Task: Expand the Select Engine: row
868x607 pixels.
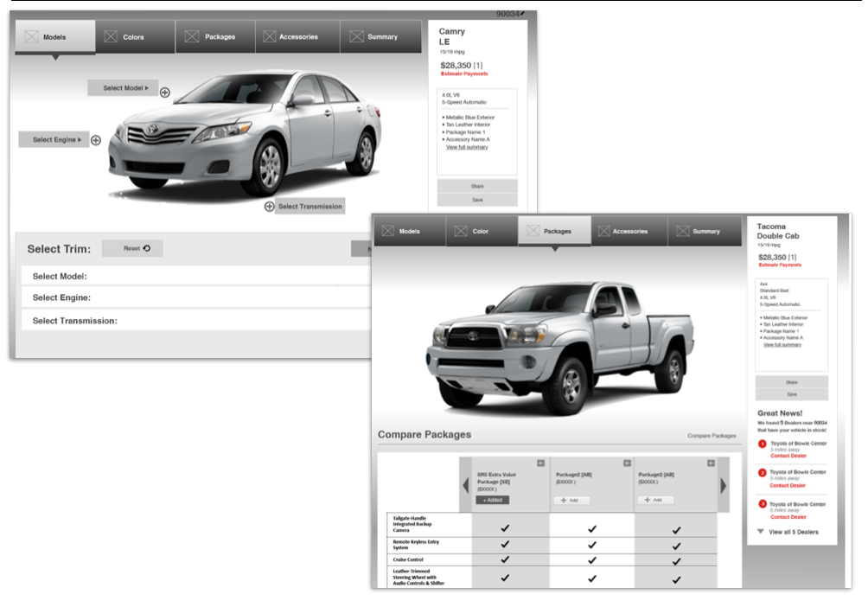Action: 196,297
